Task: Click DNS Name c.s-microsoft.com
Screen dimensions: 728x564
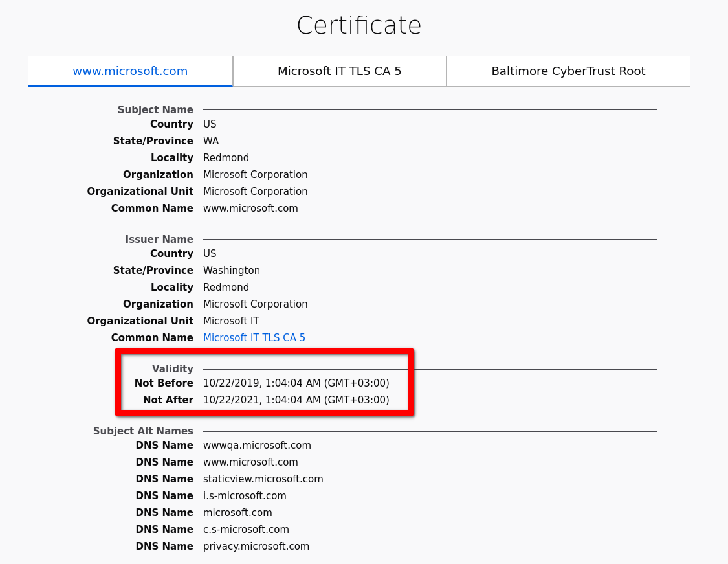Action: point(246,530)
